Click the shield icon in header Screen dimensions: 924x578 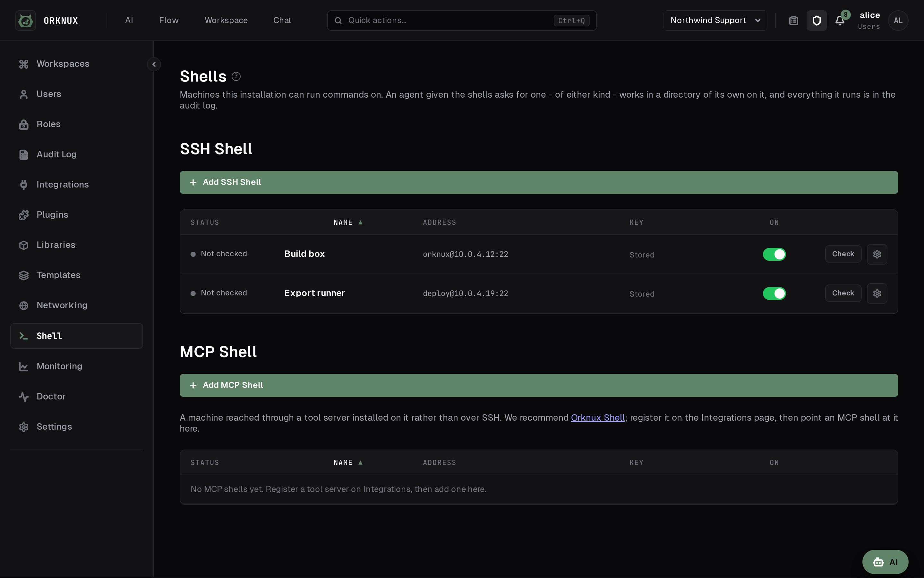point(816,21)
